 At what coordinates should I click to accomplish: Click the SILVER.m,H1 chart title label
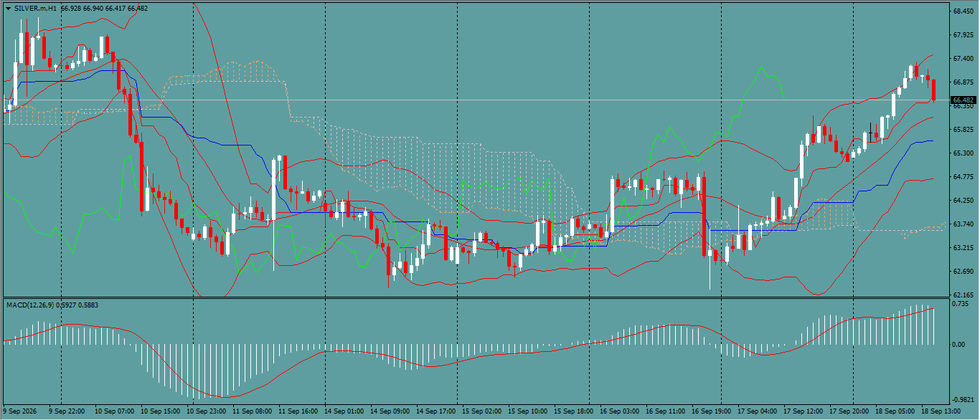point(36,8)
